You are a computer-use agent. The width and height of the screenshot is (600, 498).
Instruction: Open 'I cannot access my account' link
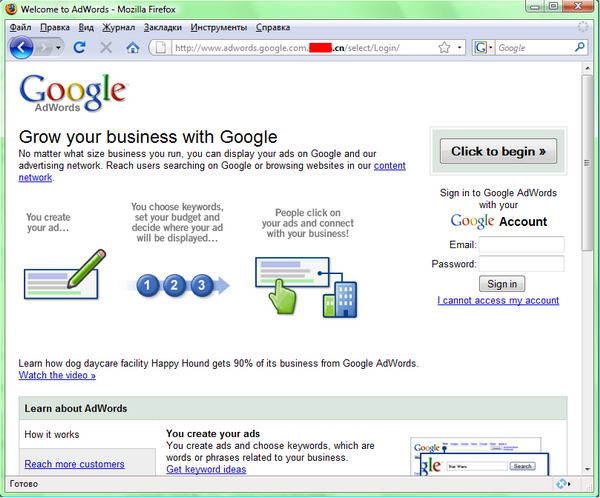click(498, 300)
